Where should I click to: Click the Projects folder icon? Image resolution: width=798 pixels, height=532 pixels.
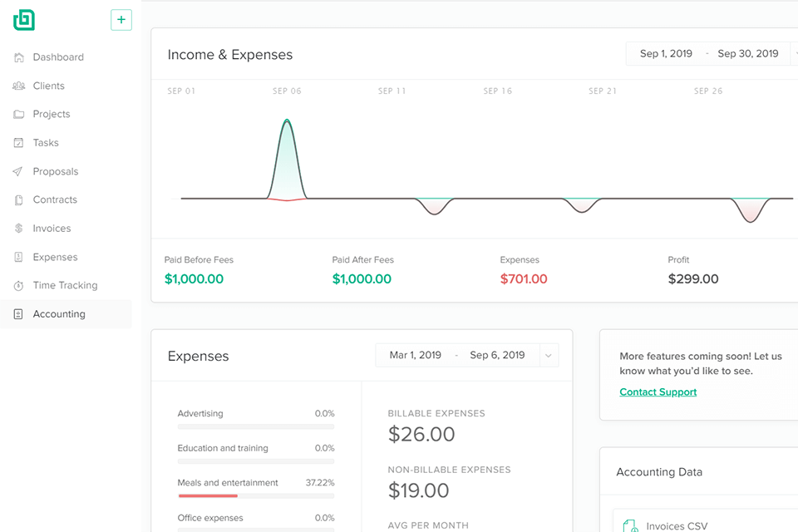pyautogui.click(x=19, y=114)
